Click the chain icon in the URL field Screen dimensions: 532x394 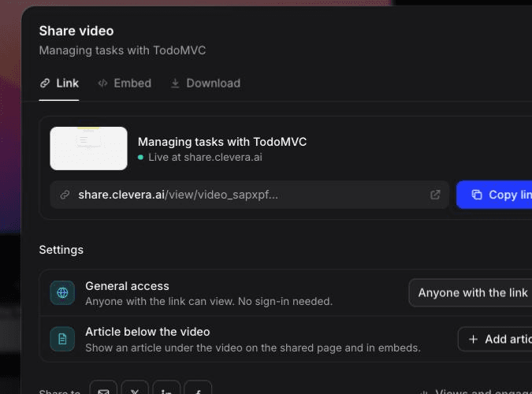[65, 195]
